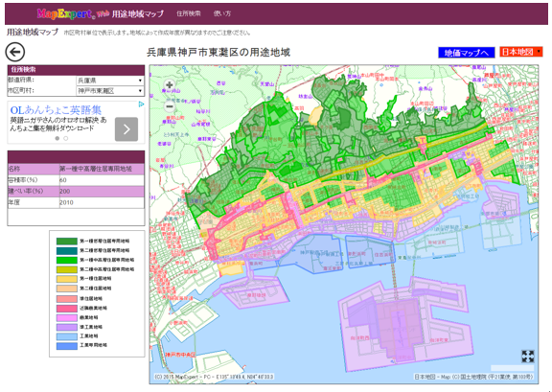Image resolution: width=552 pixels, height=392 pixels.
Task: Open the 市区町村 dropdown showing 神戸市東灘区
Action: [x=110, y=91]
